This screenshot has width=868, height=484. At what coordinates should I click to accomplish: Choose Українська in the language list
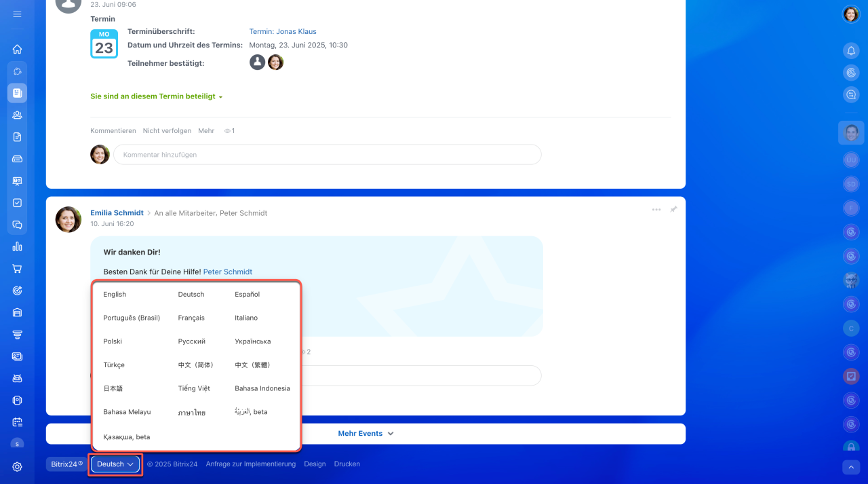pyautogui.click(x=253, y=341)
